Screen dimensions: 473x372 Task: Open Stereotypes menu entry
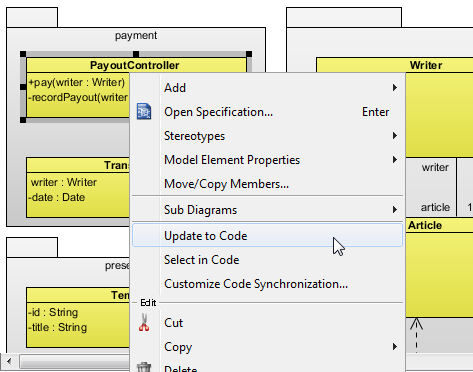click(267, 136)
